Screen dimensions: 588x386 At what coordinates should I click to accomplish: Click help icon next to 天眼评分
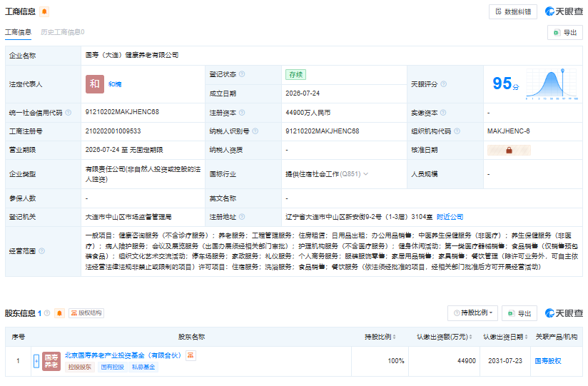coord(444,84)
